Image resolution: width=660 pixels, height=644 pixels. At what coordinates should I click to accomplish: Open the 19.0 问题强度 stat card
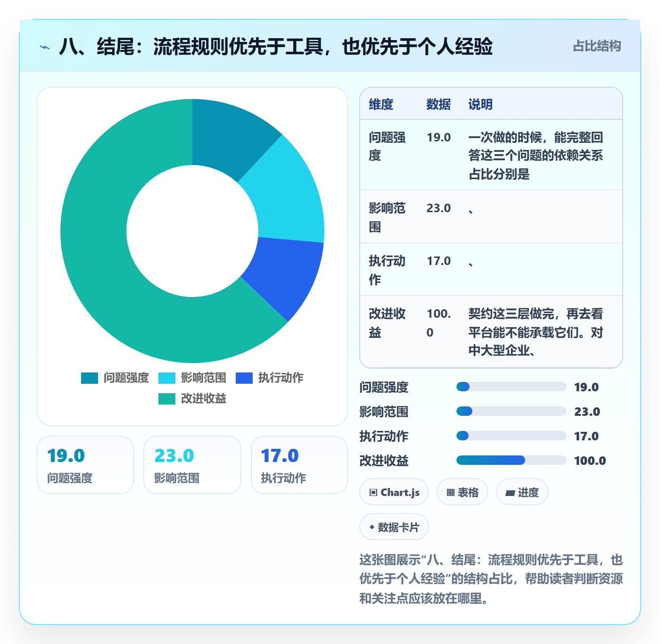click(85, 465)
